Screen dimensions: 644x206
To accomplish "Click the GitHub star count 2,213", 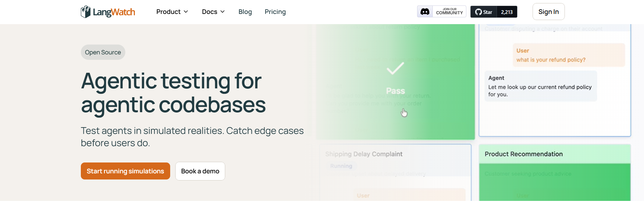I will [507, 12].
